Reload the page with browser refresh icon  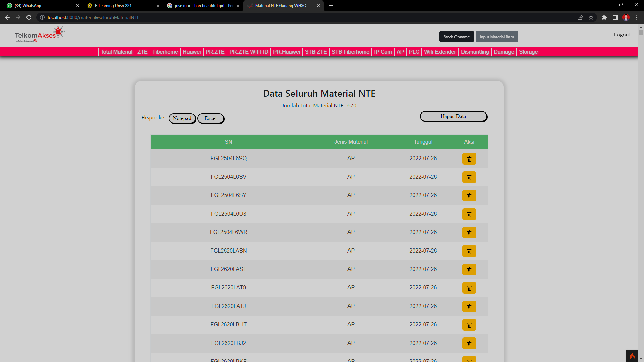29,17
